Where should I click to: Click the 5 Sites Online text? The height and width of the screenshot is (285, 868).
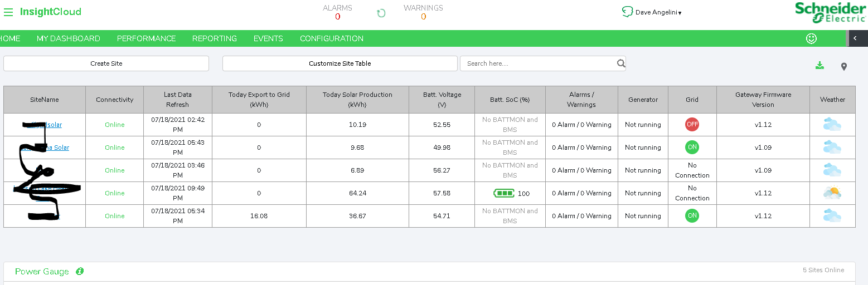[823, 270]
